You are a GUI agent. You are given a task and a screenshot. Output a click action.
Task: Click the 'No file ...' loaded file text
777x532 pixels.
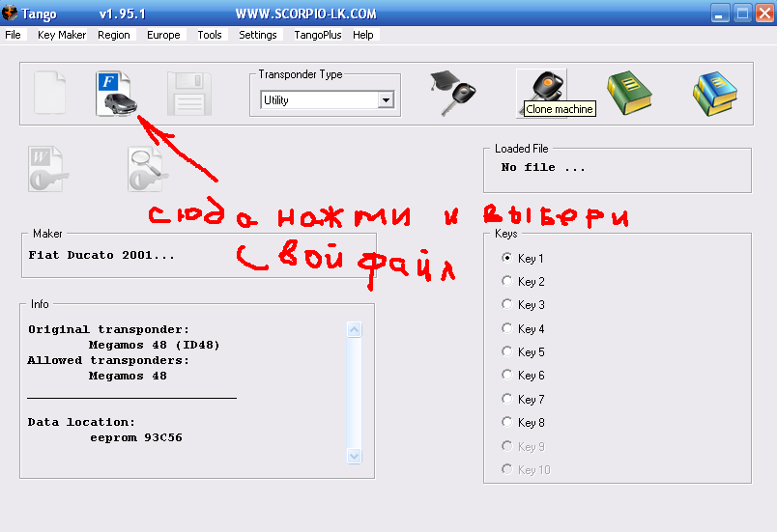[x=543, y=168]
